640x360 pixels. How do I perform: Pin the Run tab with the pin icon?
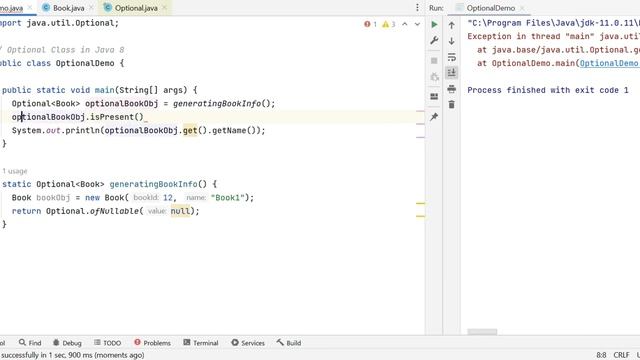tap(434, 117)
